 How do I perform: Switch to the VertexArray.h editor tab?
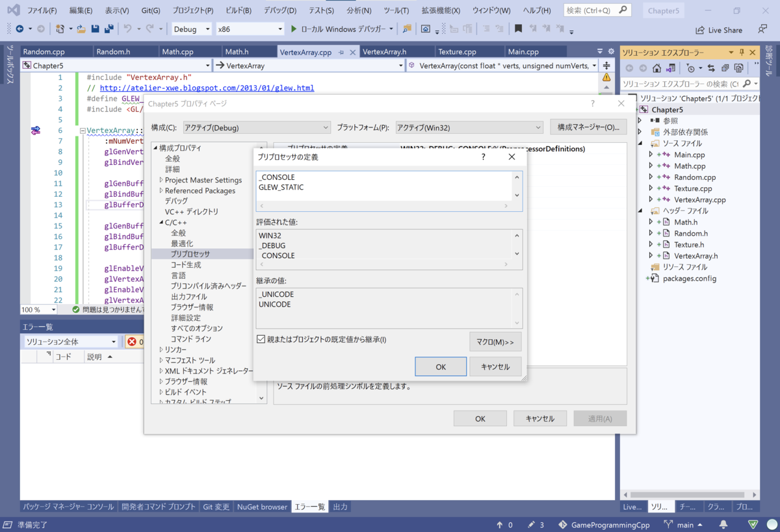click(384, 52)
